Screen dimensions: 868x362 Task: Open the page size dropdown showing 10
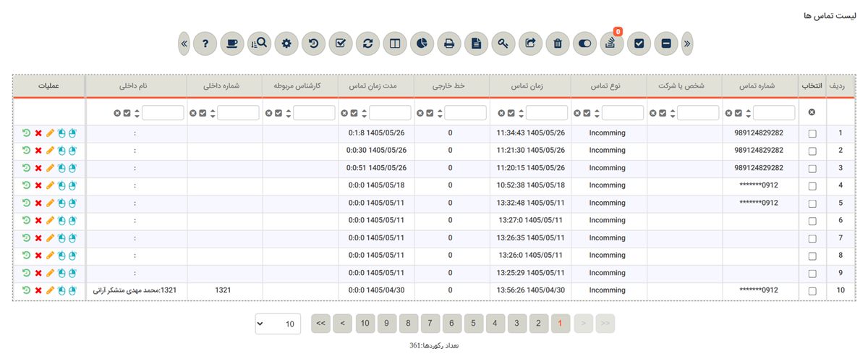pyautogui.click(x=278, y=324)
